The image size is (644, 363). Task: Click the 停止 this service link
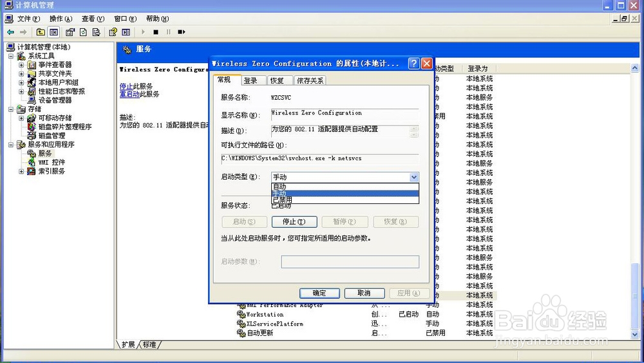[x=126, y=86]
